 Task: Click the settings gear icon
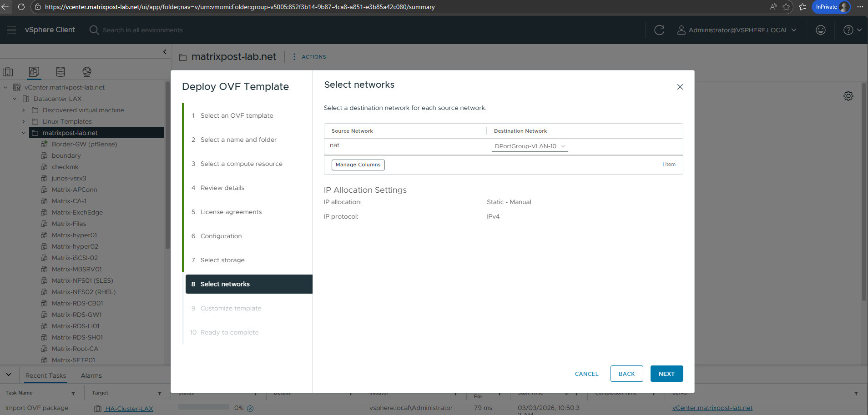pyautogui.click(x=848, y=96)
